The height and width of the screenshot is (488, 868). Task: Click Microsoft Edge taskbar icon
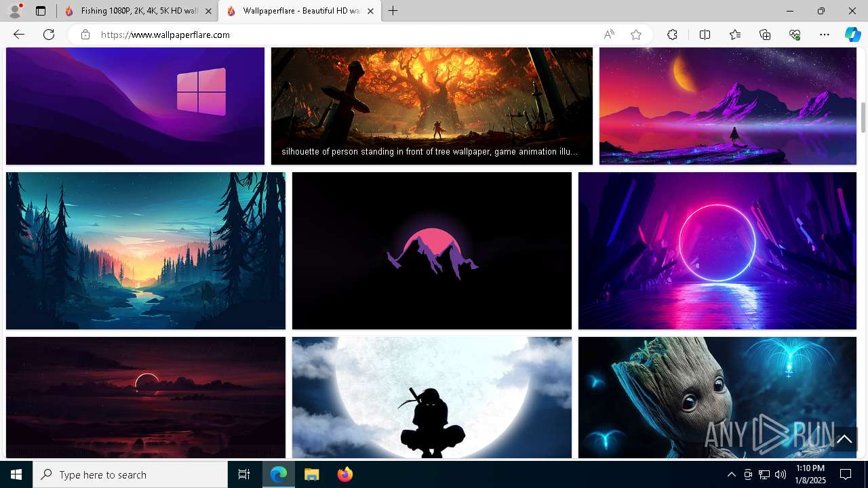tap(279, 474)
